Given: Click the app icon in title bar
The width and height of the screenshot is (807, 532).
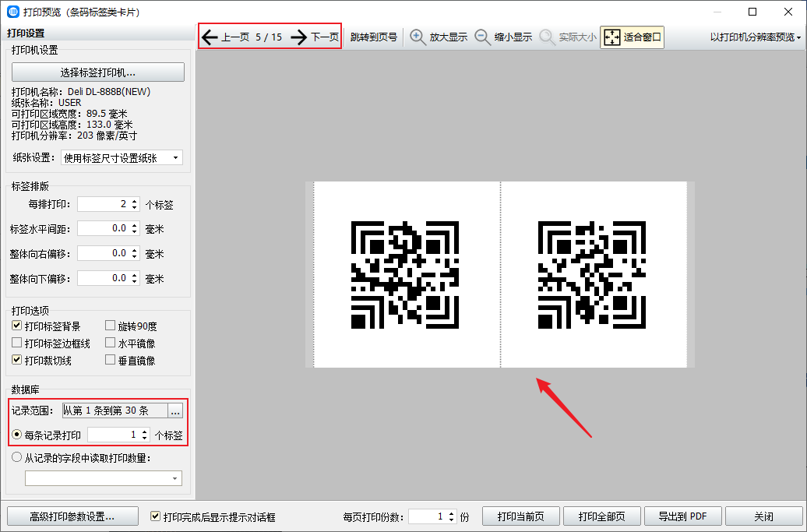Looking at the screenshot, I should [13, 12].
